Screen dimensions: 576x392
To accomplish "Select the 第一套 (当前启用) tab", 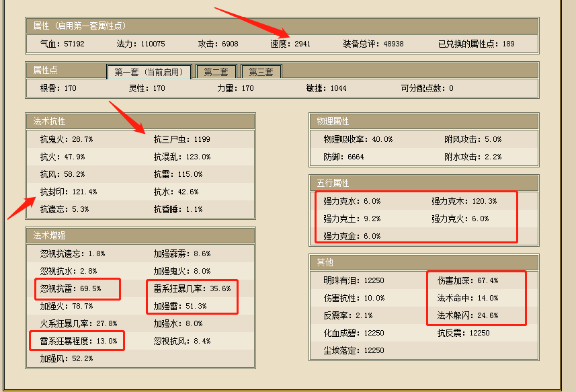I will [x=149, y=72].
